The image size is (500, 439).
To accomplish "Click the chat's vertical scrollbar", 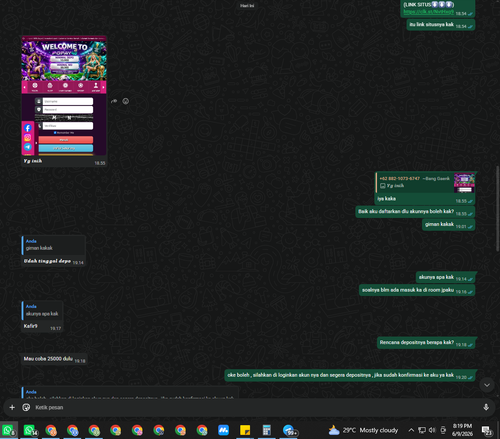I will 497,208.
